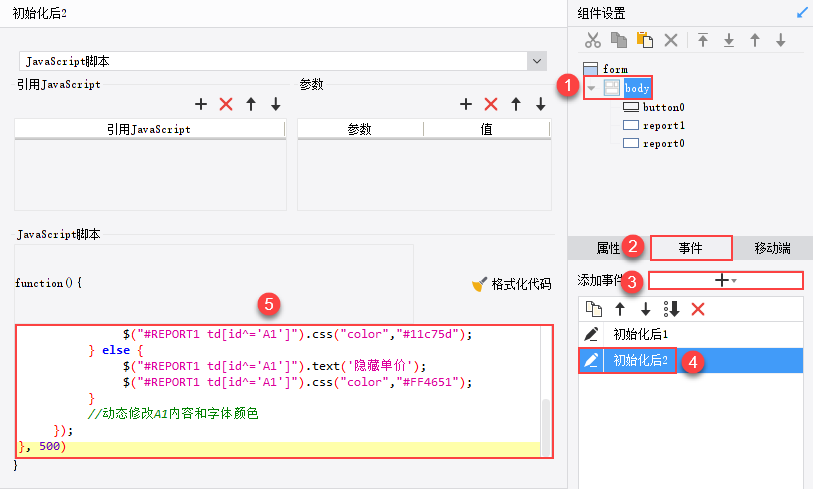Click the comment line 动态修改A1内容和字体颜色
Viewport: 813px width, 489px height.
[x=173, y=413]
